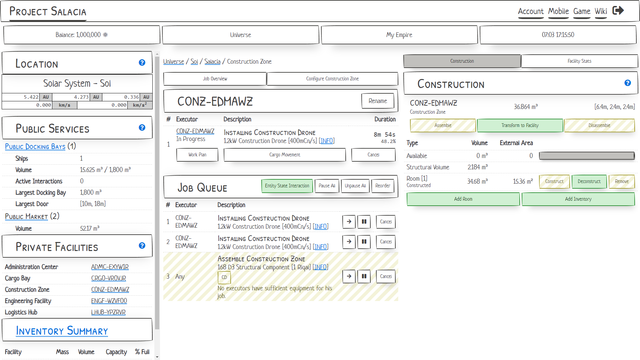This screenshot has width=640, height=360.
Task: Toggle Entity State Interaction button
Action: [x=287, y=186]
